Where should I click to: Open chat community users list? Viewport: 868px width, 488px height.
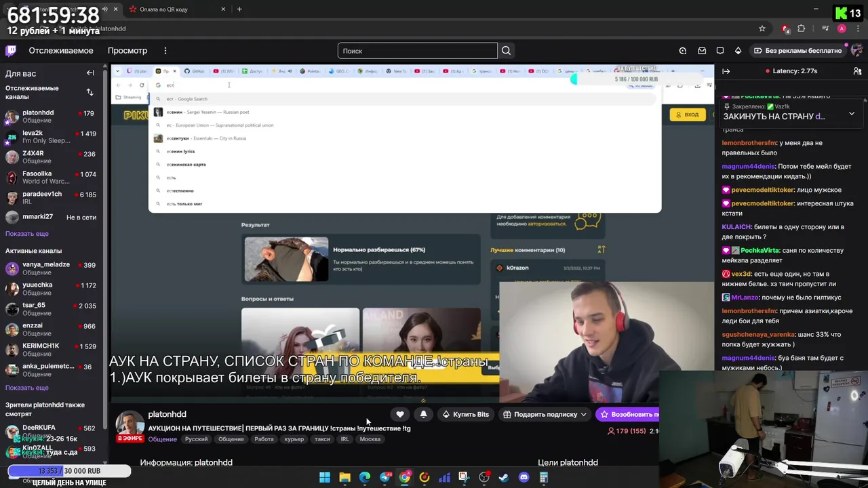tap(857, 71)
